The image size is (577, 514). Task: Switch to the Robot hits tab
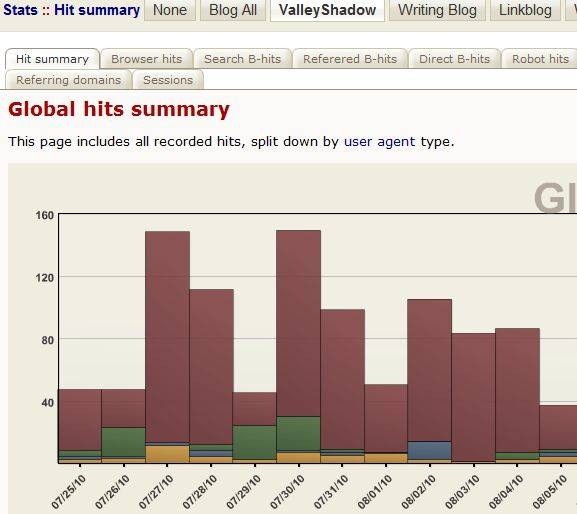[540, 59]
